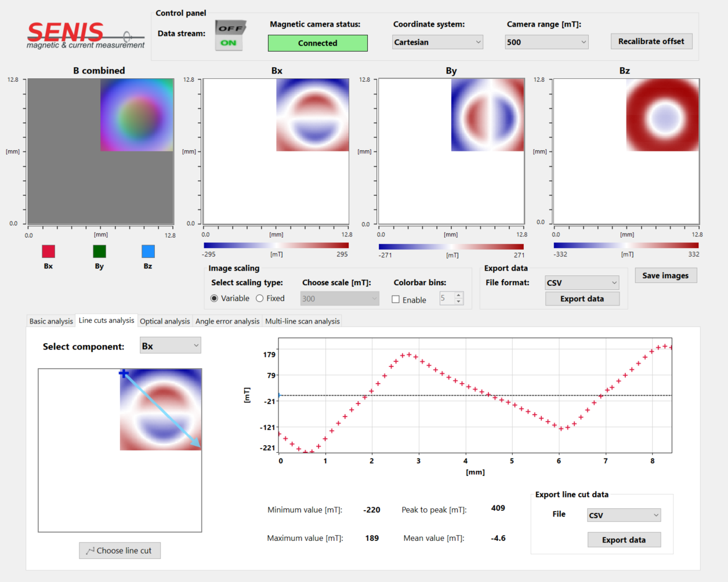Click the Choose line cut button
The height and width of the screenshot is (582, 728).
[x=119, y=551]
